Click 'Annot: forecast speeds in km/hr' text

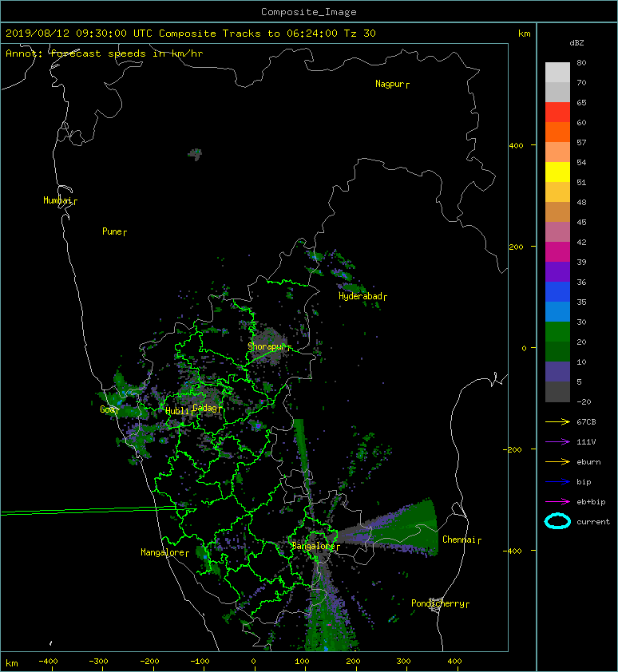[x=105, y=53]
